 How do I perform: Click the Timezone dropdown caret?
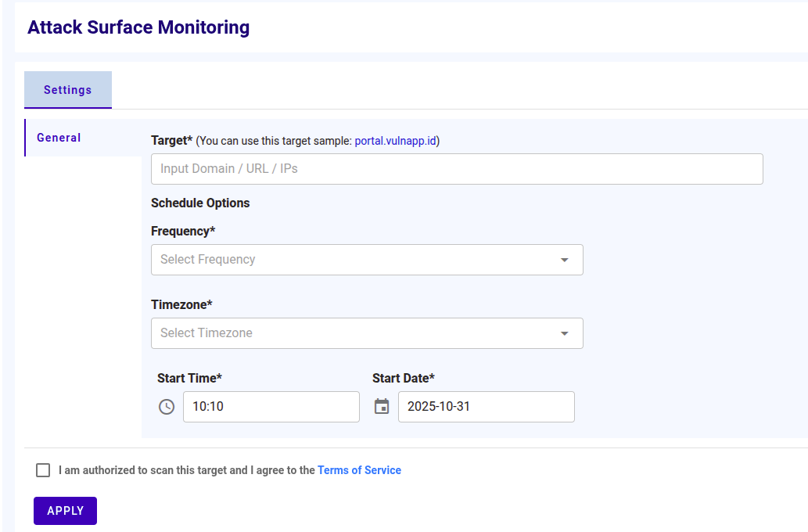pos(565,332)
